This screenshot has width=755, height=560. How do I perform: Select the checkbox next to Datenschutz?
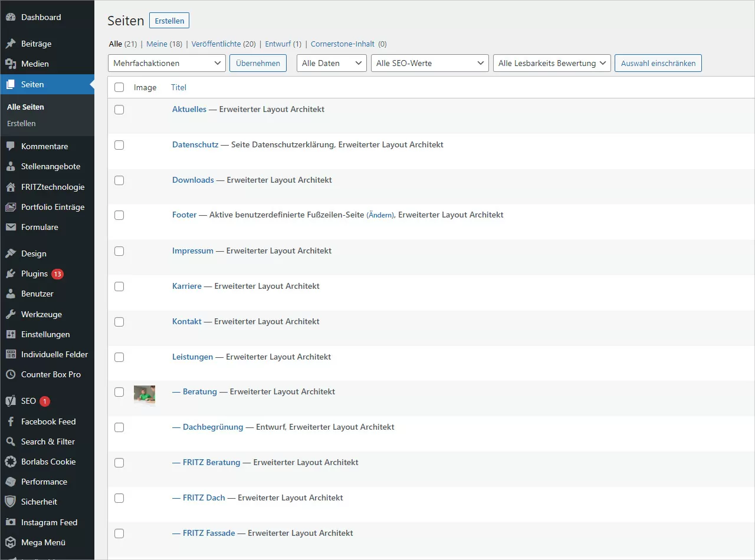pyautogui.click(x=119, y=144)
